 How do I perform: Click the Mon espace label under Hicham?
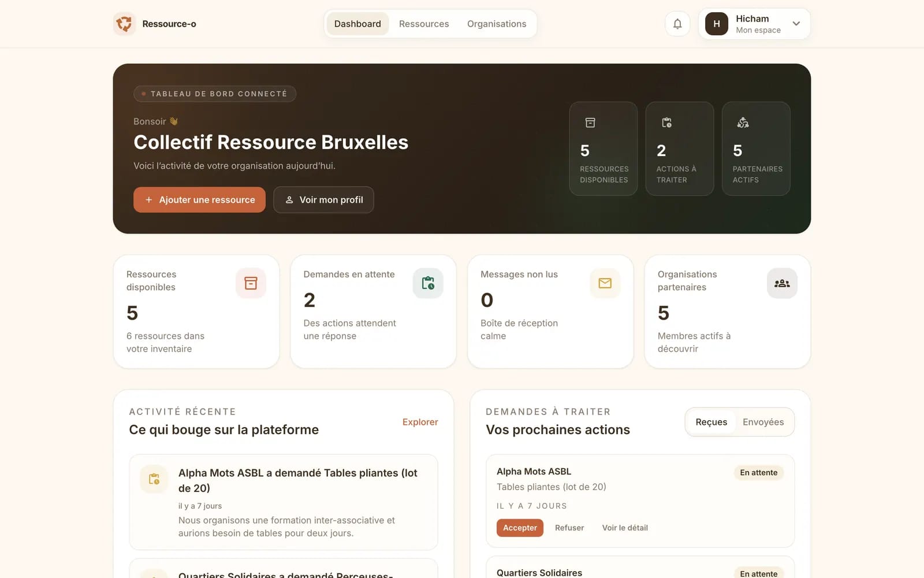(758, 30)
